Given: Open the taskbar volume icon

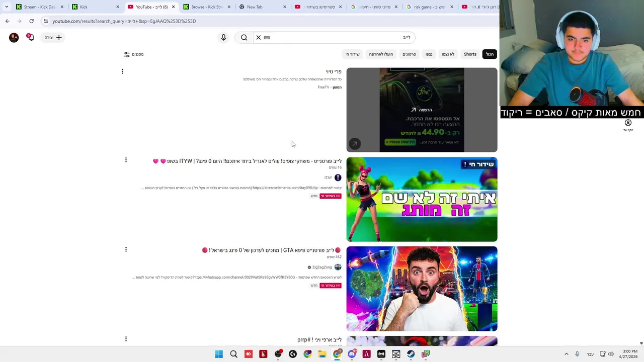Looking at the screenshot, I should [x=611, y=354].
